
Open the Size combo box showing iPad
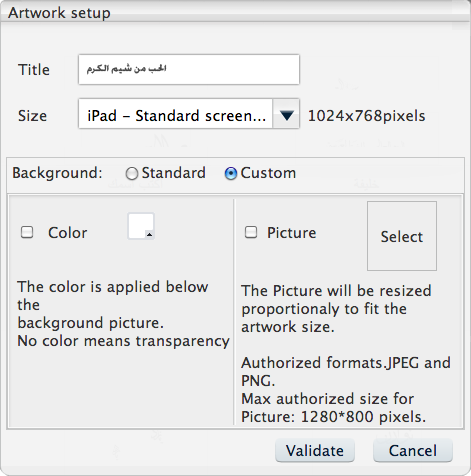189,114
